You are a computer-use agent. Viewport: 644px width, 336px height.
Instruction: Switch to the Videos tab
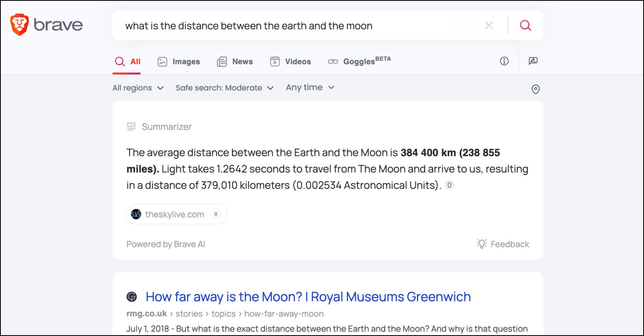pos(291,61)
